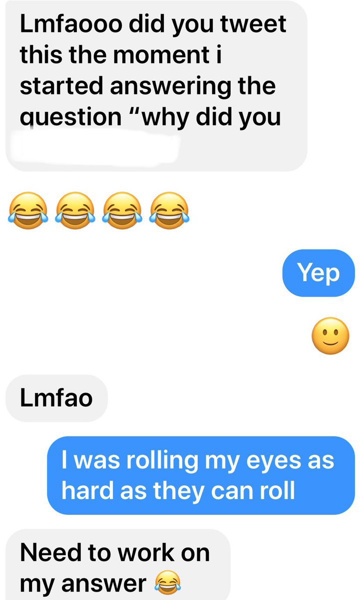This screenshot has height=600, width=364.
Task: Tap the gray 'Lmfao' message bubble
Action: (x=56, y=398)
